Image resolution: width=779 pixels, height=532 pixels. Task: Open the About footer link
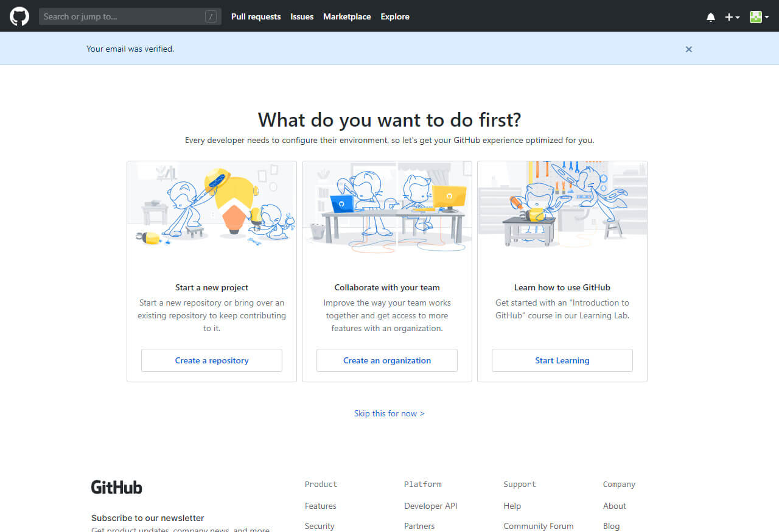pos(615,506)
